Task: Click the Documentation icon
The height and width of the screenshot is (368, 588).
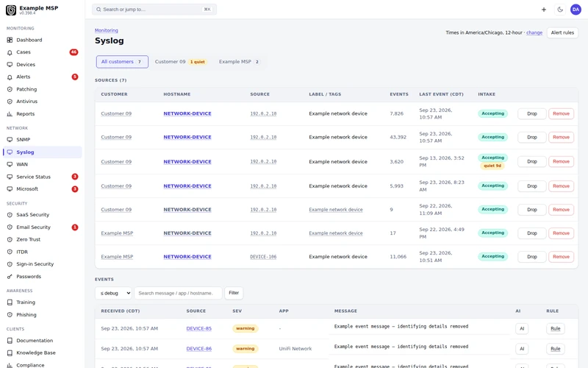Action: click(10, 341)
